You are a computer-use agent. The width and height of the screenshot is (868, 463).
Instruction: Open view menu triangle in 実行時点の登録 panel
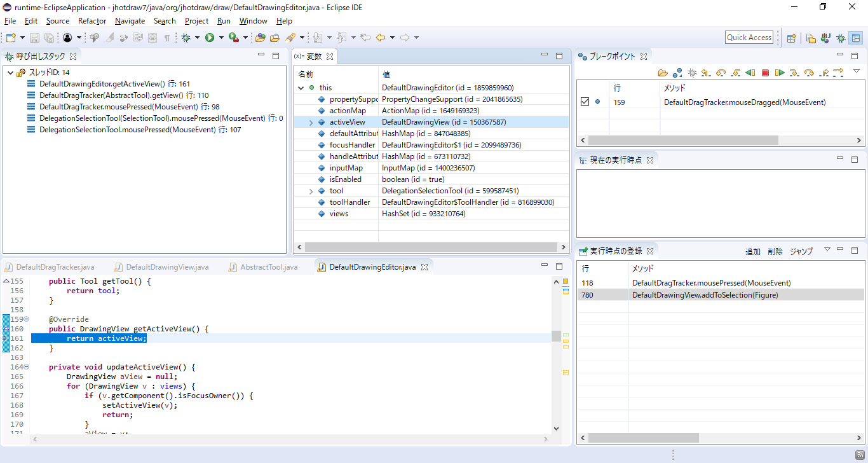point(827,250)
